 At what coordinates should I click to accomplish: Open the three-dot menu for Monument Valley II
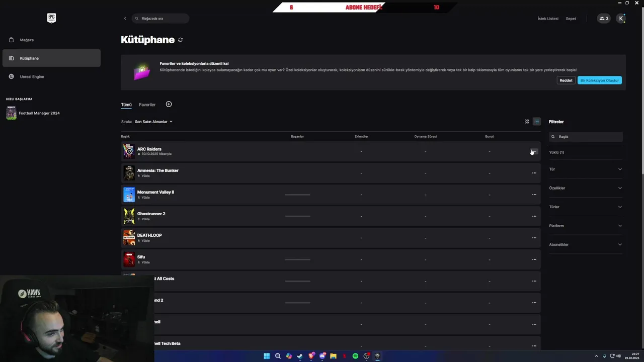tap(534, 195)
